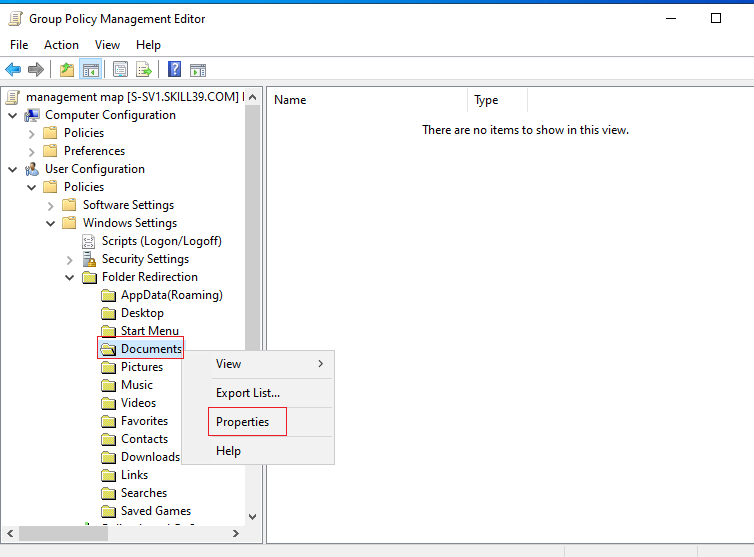Screen dimensions: 754x557
Task: Open the Action menu
Action: pyautogui.click(x=61, y=45)
